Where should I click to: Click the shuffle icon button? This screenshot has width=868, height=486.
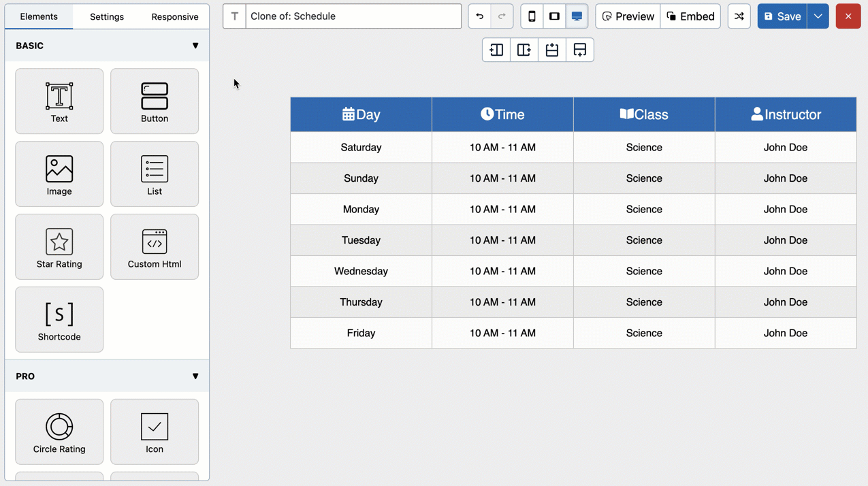point(739,16)
